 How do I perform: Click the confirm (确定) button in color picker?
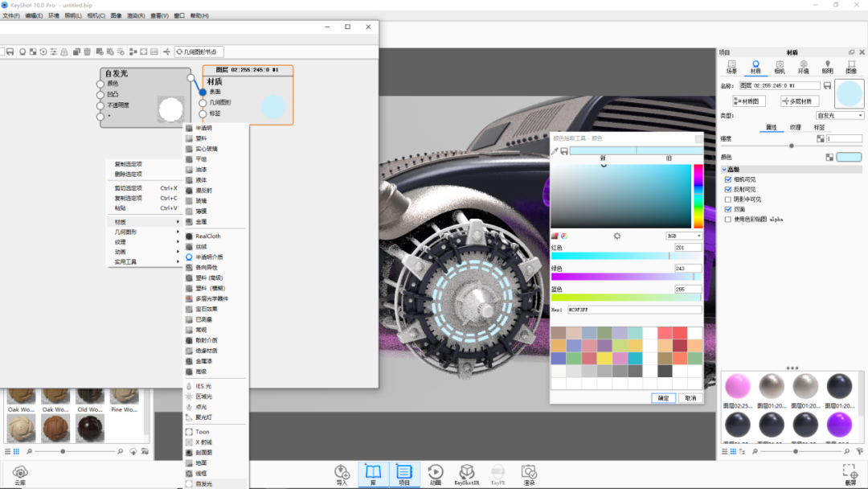tap(663, 398)
